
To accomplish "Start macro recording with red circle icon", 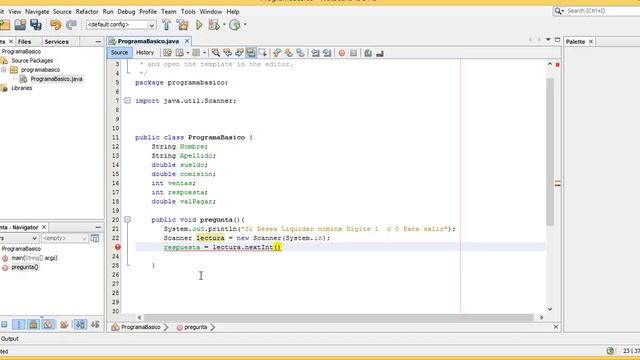I will tap(342, 53).
